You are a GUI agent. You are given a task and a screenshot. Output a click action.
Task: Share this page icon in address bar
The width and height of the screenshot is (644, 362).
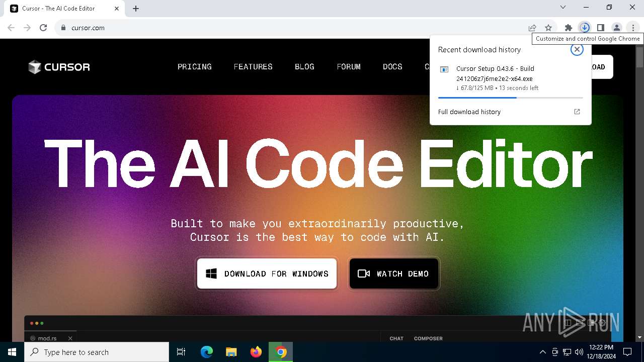point(532,28)
